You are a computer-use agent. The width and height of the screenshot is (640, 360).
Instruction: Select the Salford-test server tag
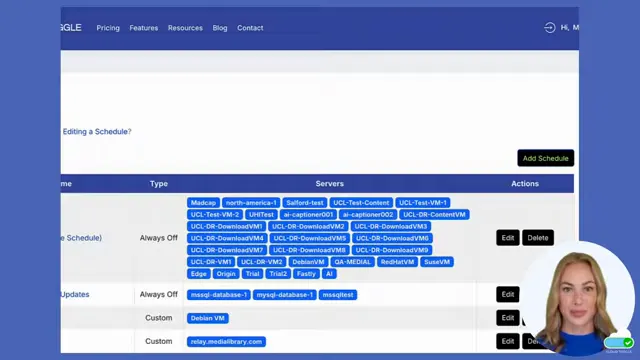305,203
